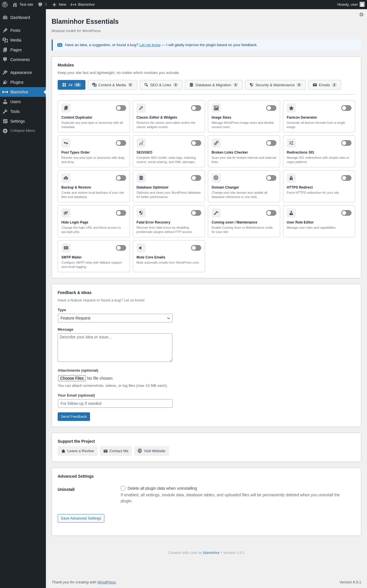Click the WordPress logo in admin bar

5,5
